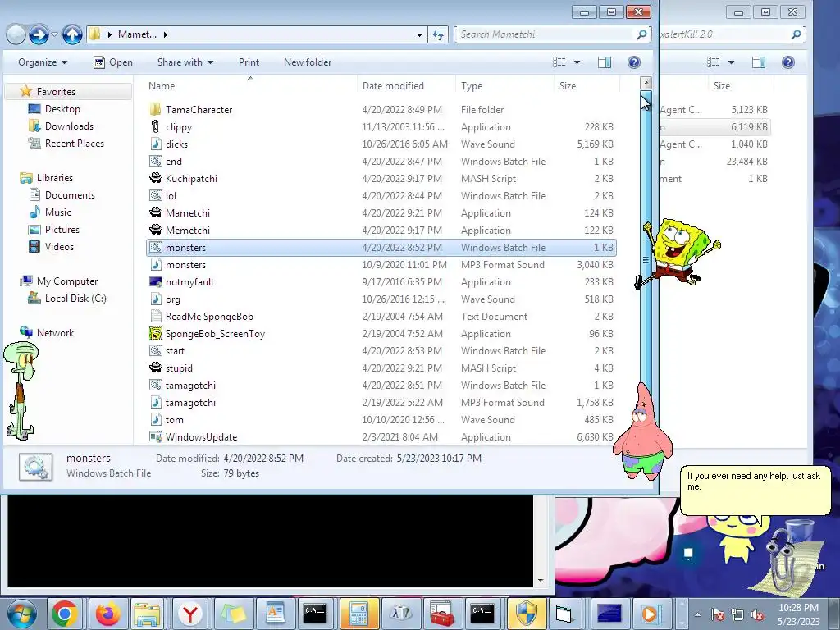Screen dimensions: 840x630
Task: Click the console window scroll down arrow
Action: pos(541,580)
